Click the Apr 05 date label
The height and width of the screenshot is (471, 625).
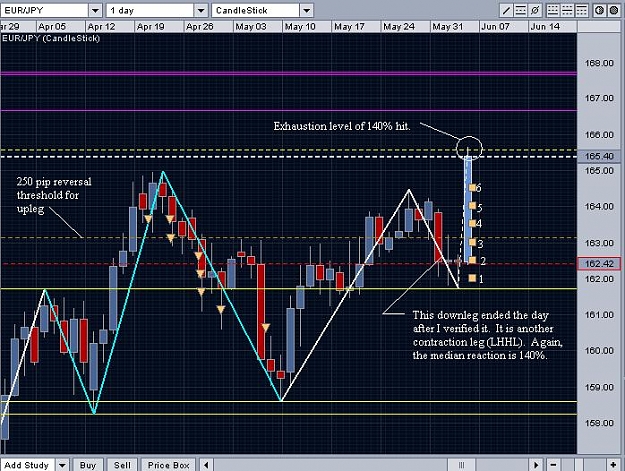[52, 27]
